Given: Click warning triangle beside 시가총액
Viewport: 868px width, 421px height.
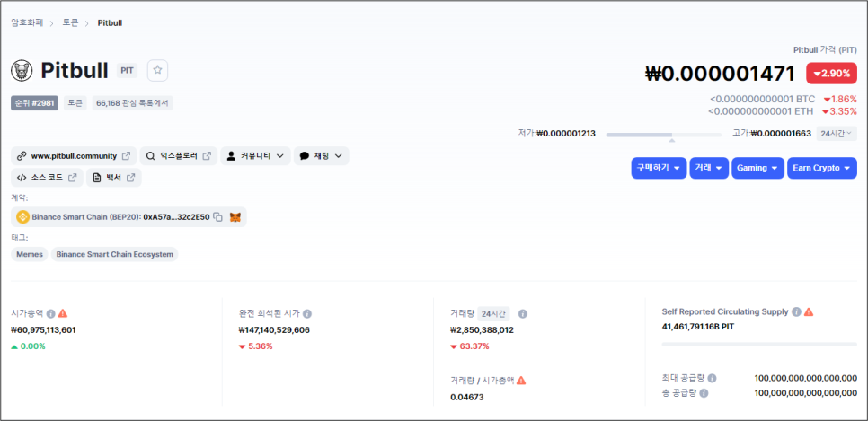Looking at the screenshot, I should coord(63,313).
